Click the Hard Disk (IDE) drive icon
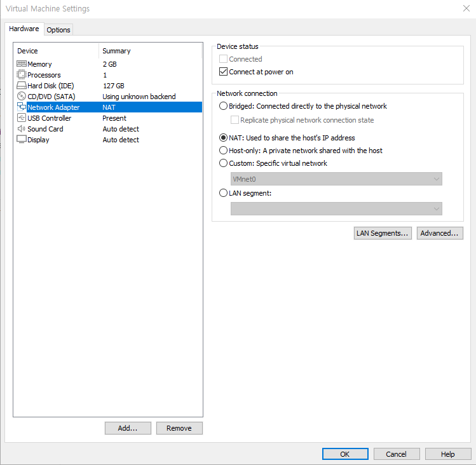The width and height of the screenshot is (476, 465). point(21,86)
